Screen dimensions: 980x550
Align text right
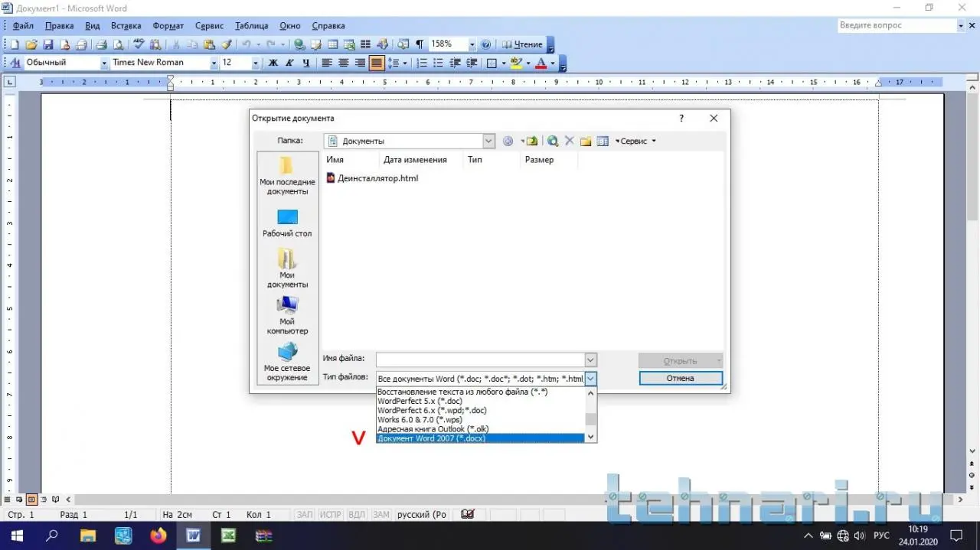360,63
